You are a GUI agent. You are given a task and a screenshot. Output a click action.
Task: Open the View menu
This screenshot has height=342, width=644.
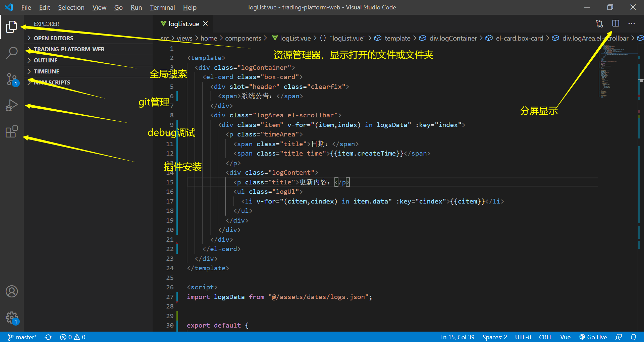coord(99,7)
